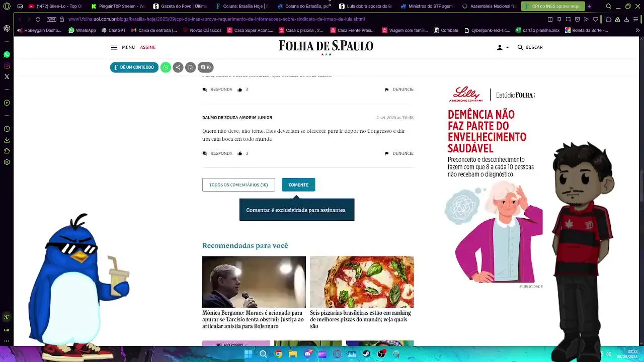Click the heart add-to-bookmarks icon
Image resolution: width=644 pixels, height=362 pixels.
pyautogui.click(x=596, y=19)
